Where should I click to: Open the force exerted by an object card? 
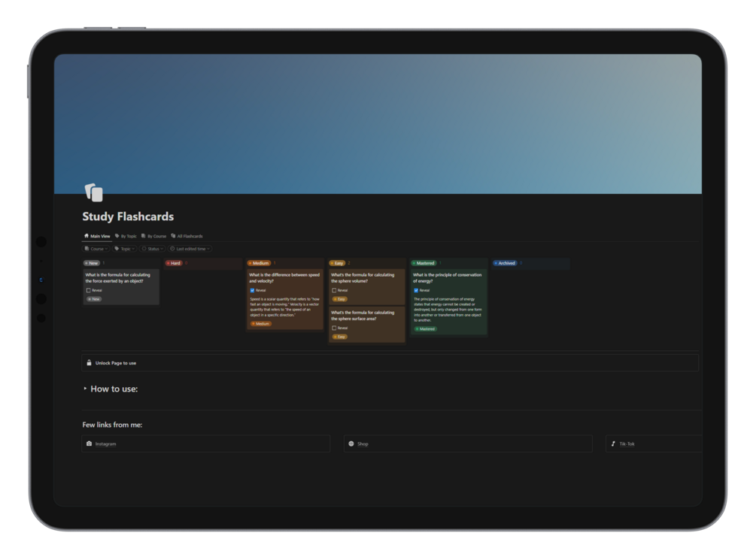tap(121, 286)
